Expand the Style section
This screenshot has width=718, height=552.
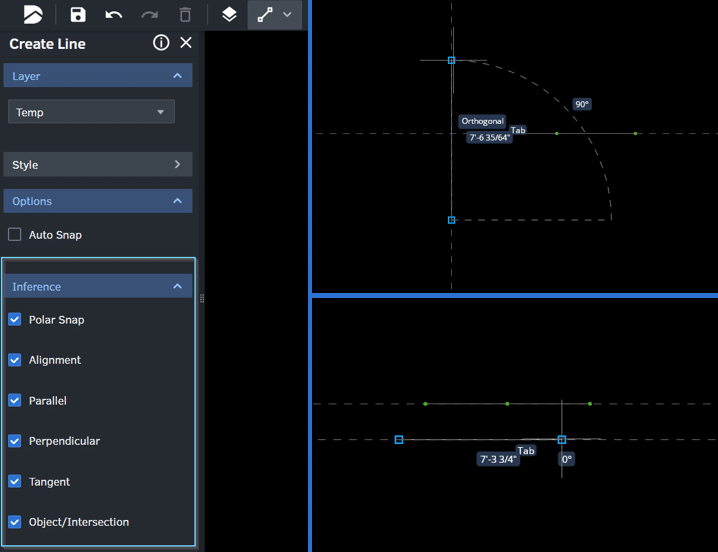point(97,164)
